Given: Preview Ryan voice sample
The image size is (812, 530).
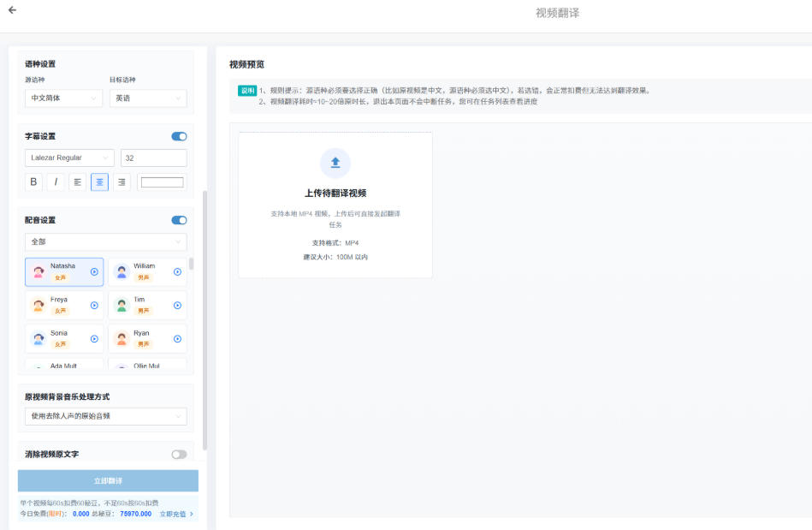Looking at the screenshot, I should [x=178, y=339].
